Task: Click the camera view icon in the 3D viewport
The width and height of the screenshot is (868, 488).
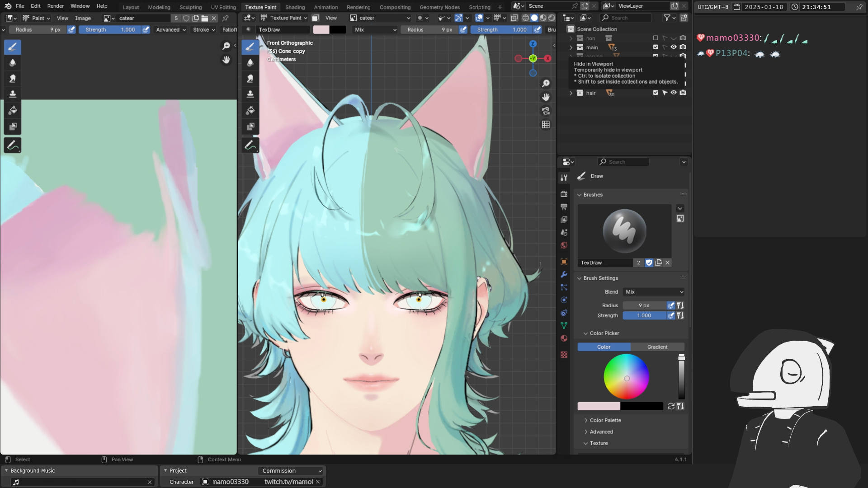Action: (546, 111)
